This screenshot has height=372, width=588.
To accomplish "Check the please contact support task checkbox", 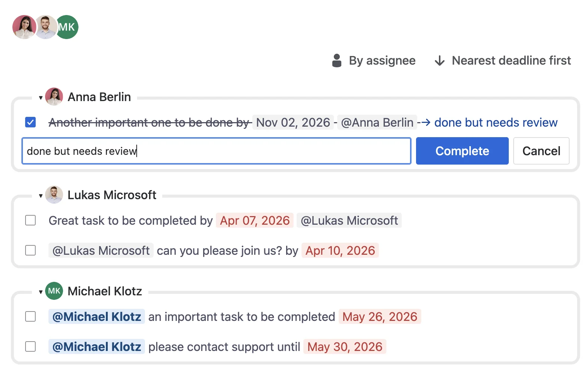I will pyautogui.click(x=30, y=346).
